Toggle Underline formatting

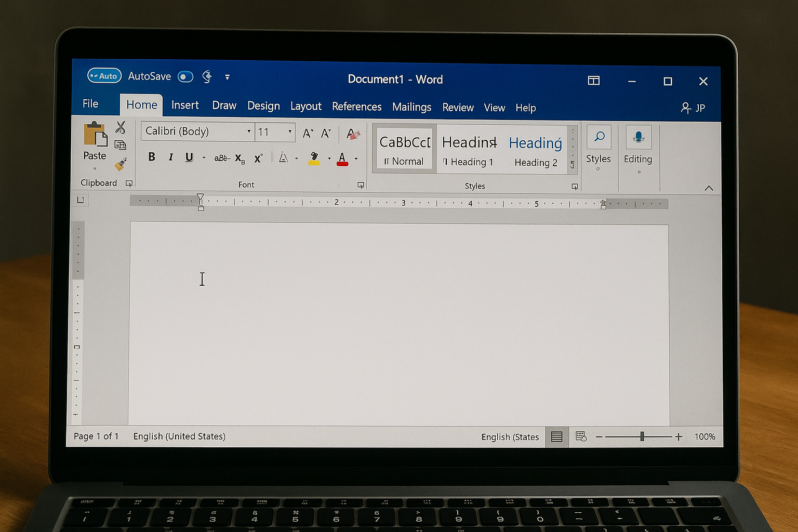[x=189, y=157]
